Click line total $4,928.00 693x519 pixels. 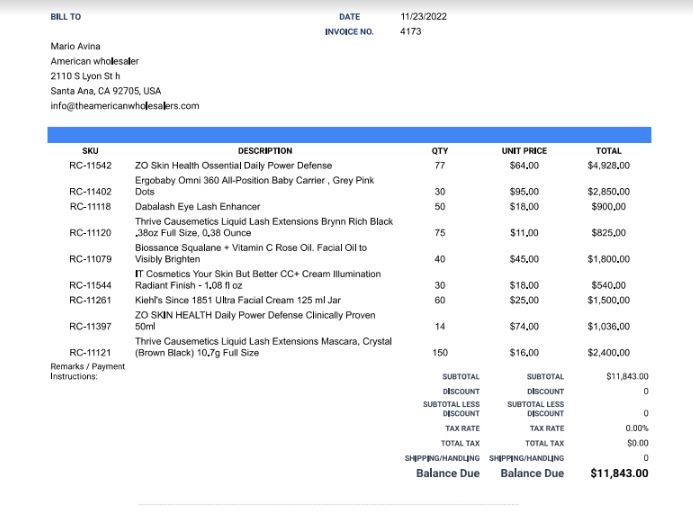(609, 166)
